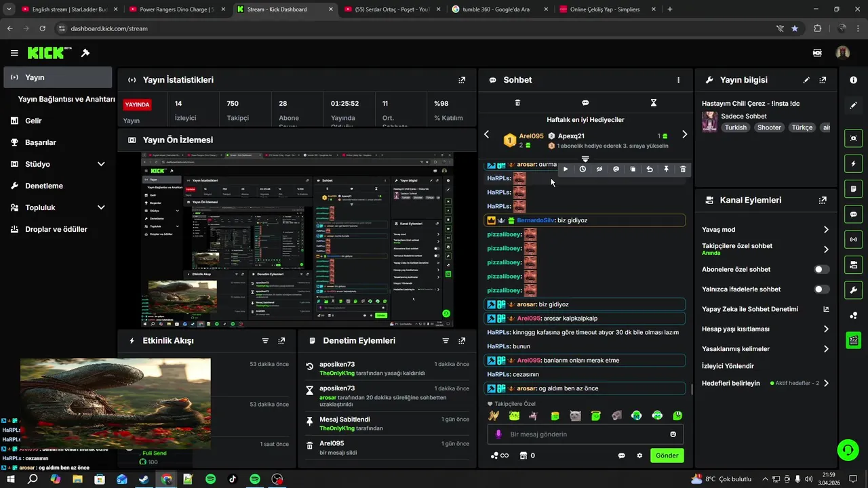Click the lightning bolt icon in right sidebar
The image size is (868, 488).
click(x=853, y=163)
